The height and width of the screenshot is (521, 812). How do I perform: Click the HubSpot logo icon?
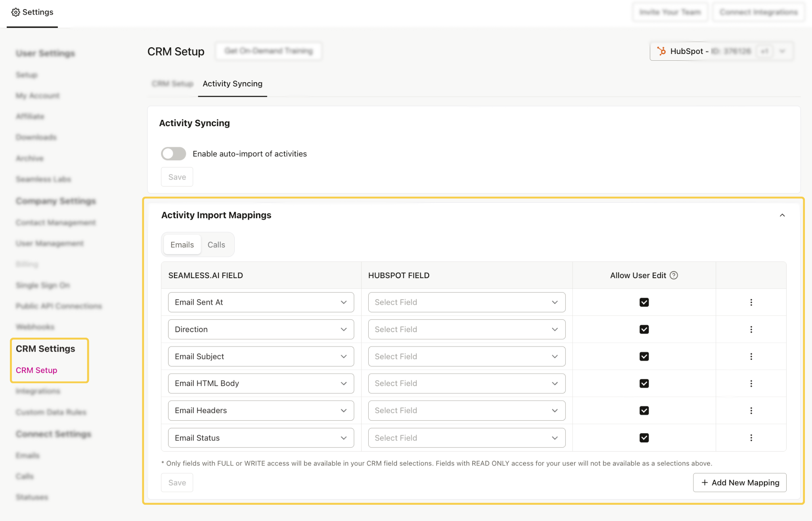[x=661, y=51]
